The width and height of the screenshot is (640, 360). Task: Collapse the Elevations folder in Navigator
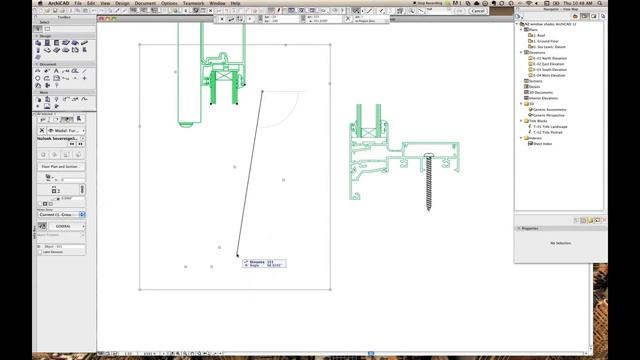coord(521,52)
